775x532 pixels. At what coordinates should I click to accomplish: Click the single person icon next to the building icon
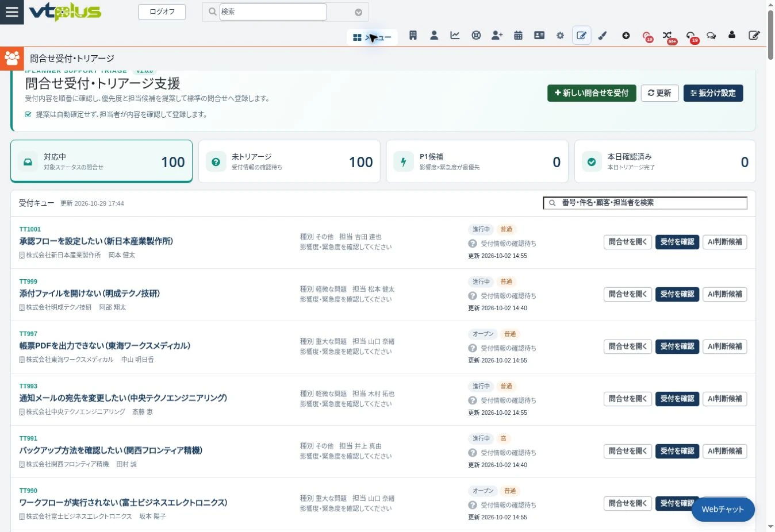click(434, 36)
